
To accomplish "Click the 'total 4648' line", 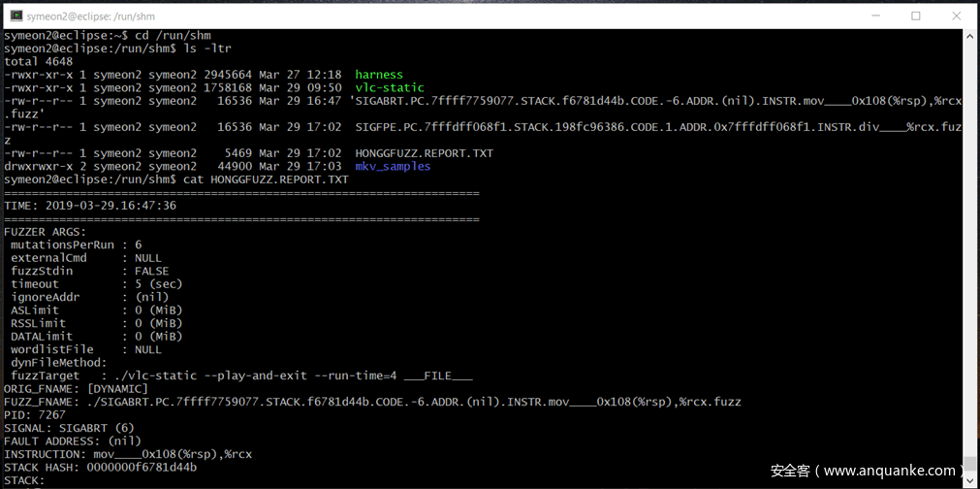I will point(39,61).
